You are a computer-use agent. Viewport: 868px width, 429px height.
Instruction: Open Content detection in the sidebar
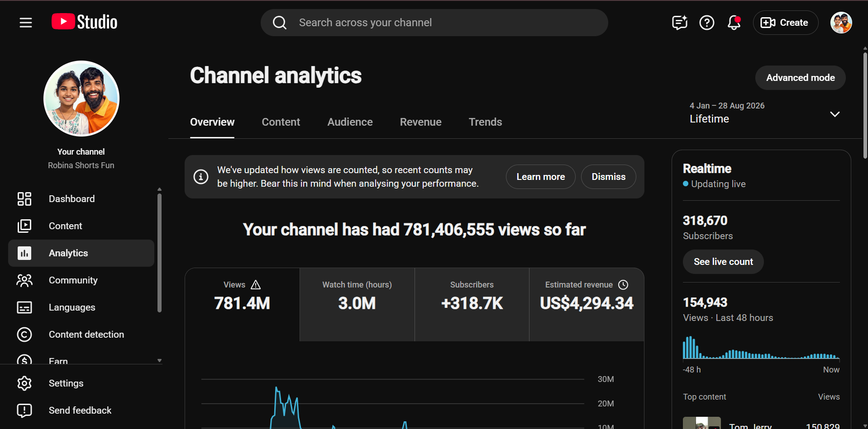pos(81,335)
